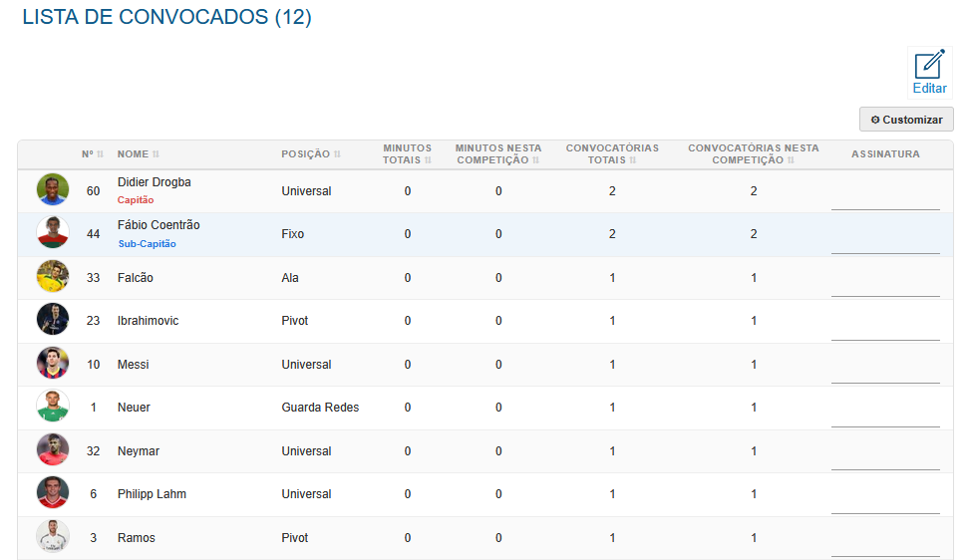Click Drogba's Convocatórias Totais value 2

[612, 191]
